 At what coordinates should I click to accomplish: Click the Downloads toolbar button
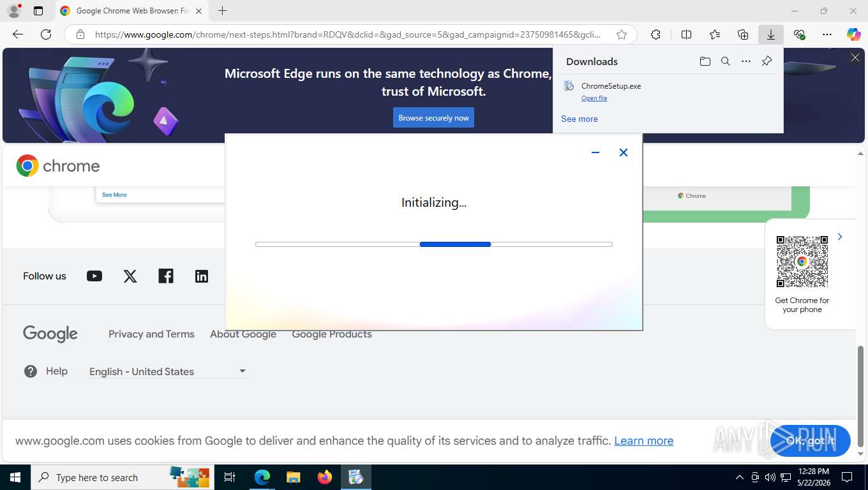771,34
